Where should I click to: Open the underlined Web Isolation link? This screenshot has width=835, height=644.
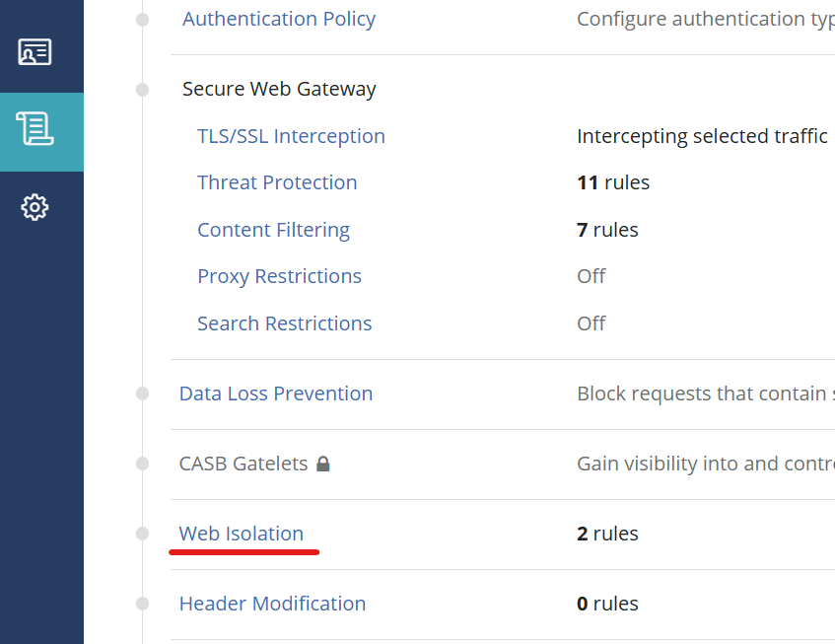pos(242,534)
